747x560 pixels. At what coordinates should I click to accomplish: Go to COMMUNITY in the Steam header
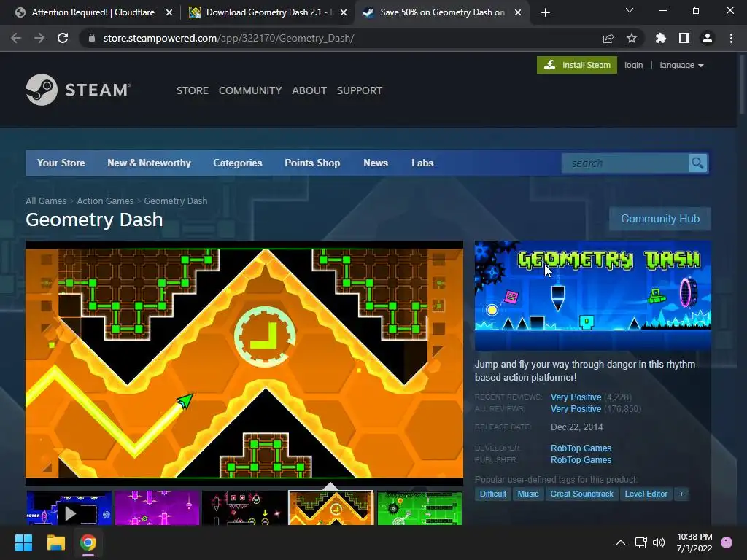coord(250,90)
